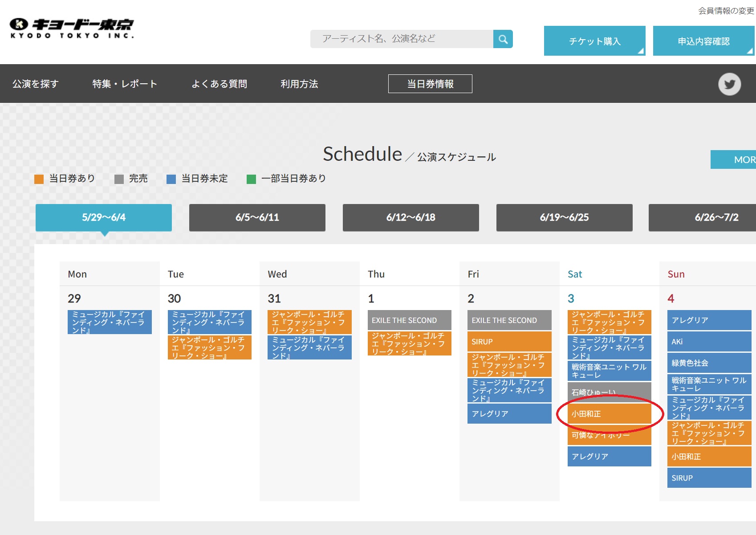The image size is (756, 535).
Task: Open Sunday 緑黄色社会 event
Action: 709,363
